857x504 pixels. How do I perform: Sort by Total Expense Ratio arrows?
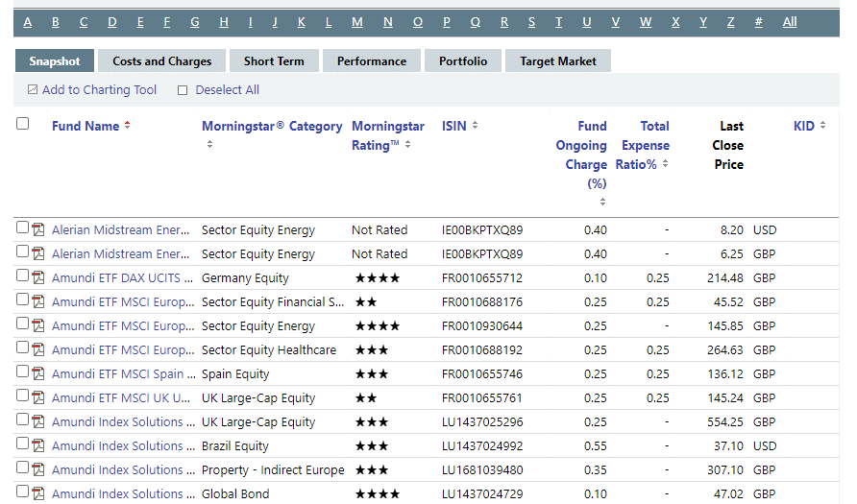coord(665,163)
